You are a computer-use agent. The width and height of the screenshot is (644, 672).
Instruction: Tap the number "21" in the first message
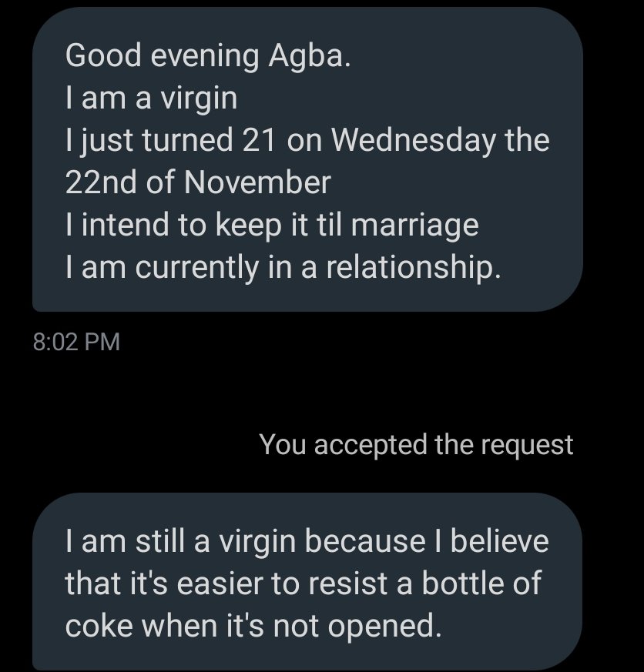point(259,141)
